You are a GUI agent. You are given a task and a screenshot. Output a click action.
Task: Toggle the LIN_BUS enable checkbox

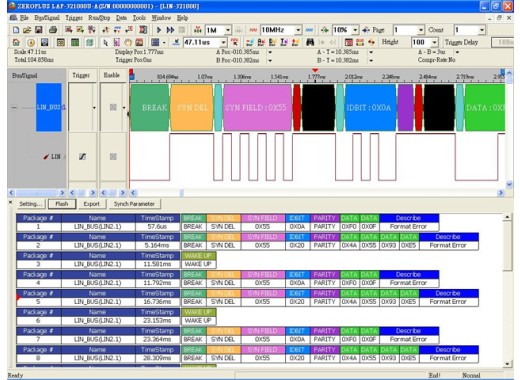113,107
